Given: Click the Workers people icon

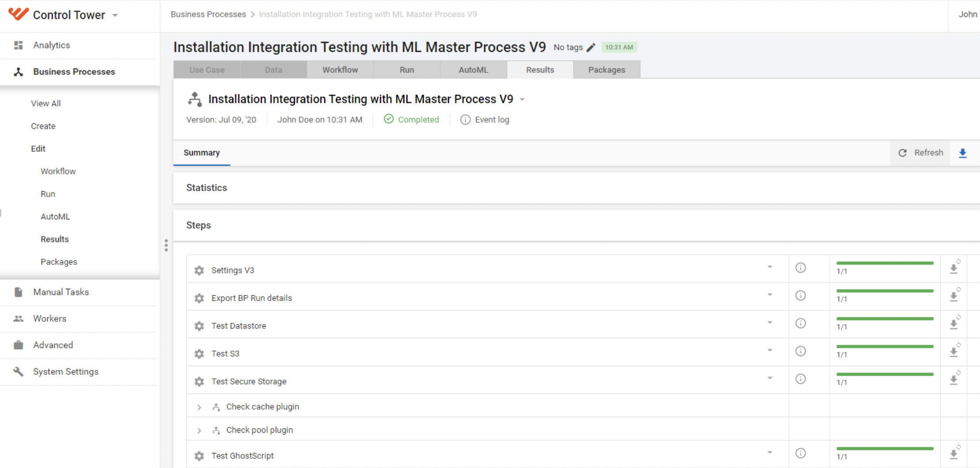Looking at the screenshot, I should [18, 318].
